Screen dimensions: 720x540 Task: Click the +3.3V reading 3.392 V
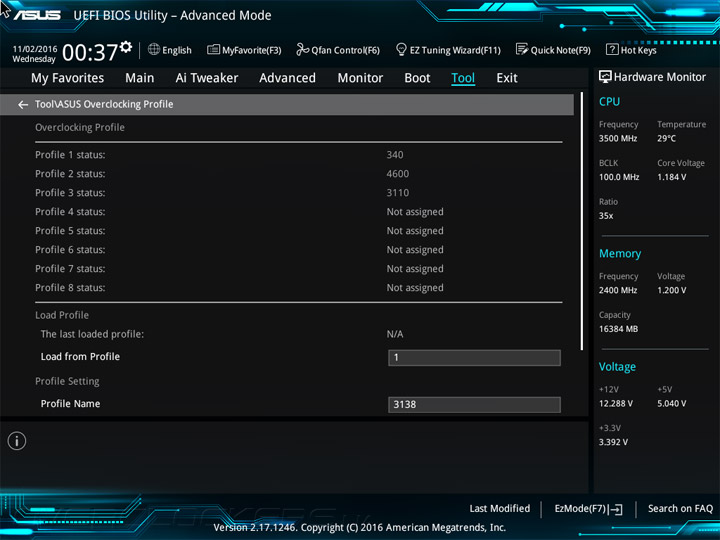tap(613, 442)
